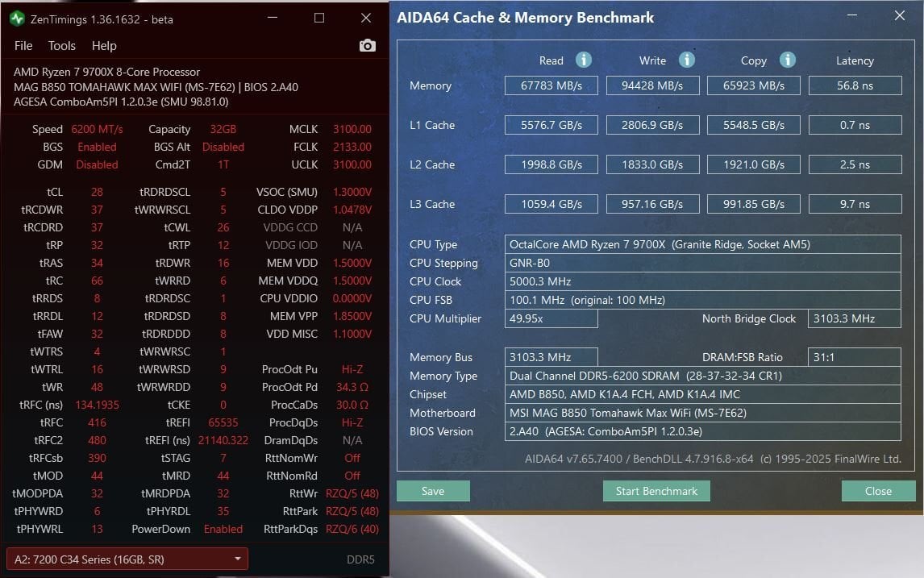The width and height of the screenshot is (924, 578).
Task: Click the DRAM:FSB Ratio 31:1 field
Action: pyautogui.click(x=854, y=357)
